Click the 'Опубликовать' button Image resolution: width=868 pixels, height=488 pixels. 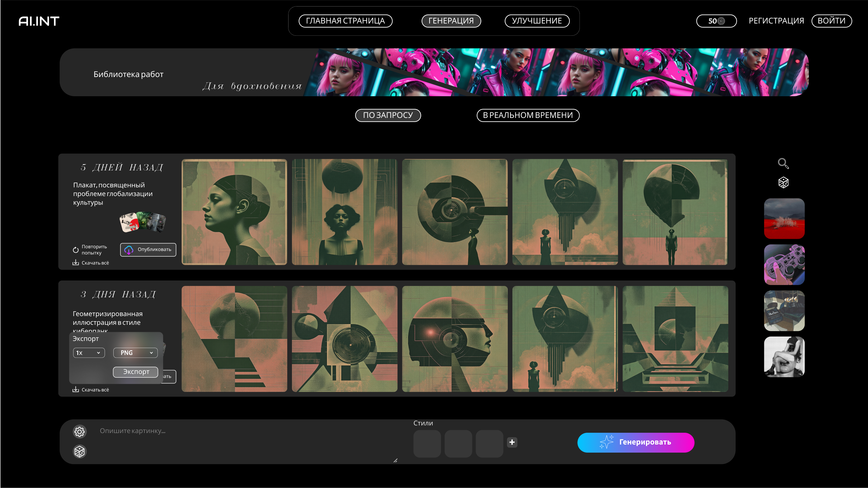pos(148,250)
